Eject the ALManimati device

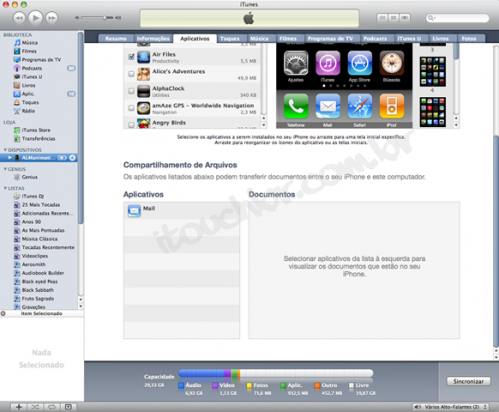(x=72, y=158)
